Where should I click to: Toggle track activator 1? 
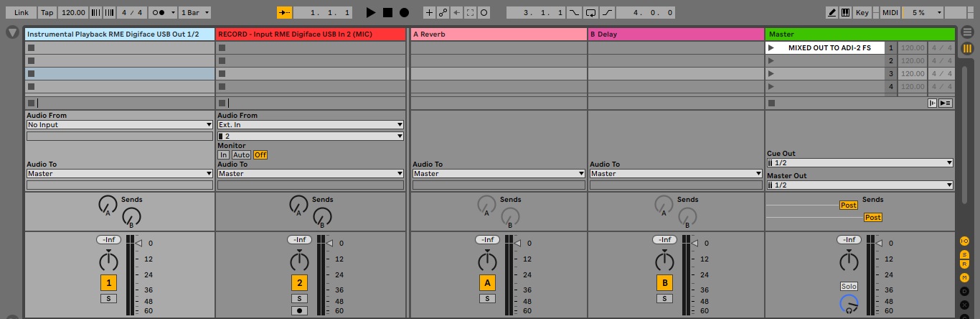point(108,282)
